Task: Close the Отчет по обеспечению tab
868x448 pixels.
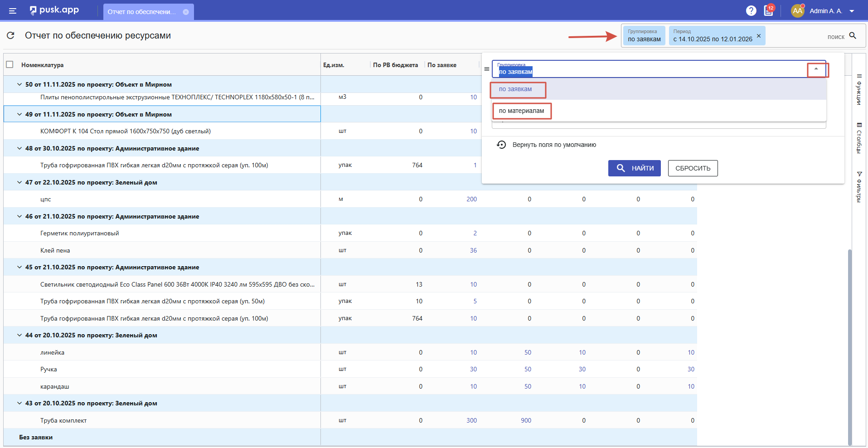Action: tap(186, 12)
